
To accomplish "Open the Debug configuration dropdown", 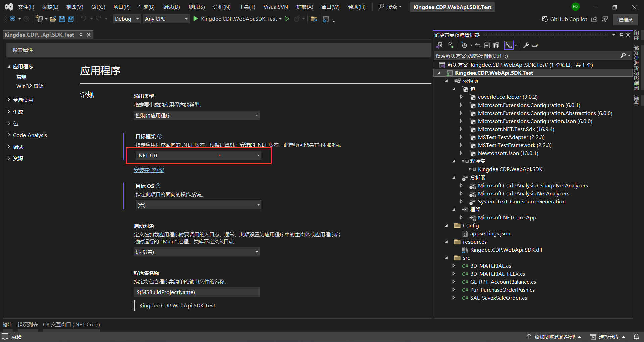I will (x=127, y=19).
